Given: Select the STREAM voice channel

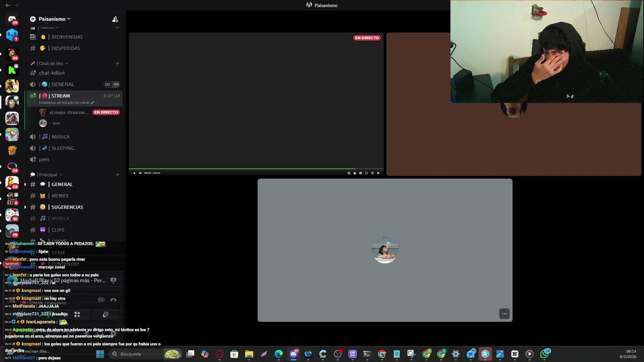Looking at the screenshot, I should 74,96.
